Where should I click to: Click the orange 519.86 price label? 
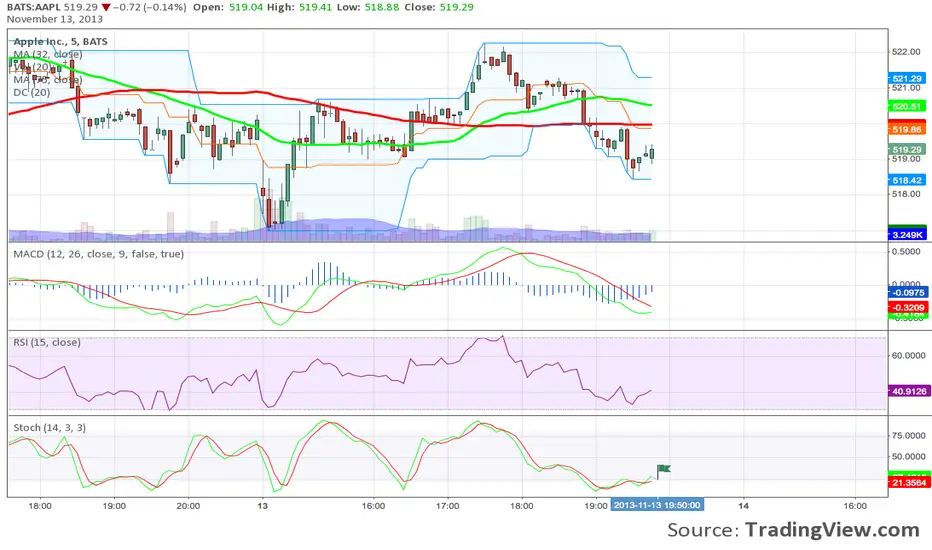pos(907,129)
